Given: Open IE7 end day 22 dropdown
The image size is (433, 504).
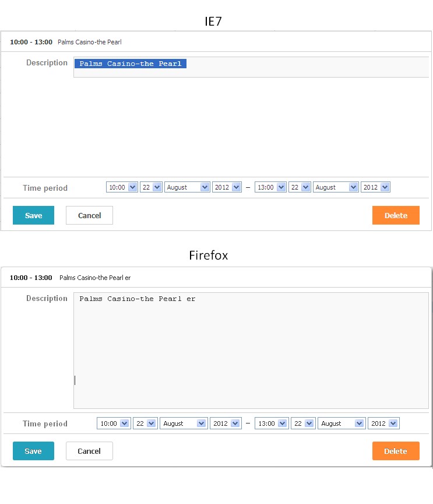Looking at the screenshot, I should (x=300, y=187).
